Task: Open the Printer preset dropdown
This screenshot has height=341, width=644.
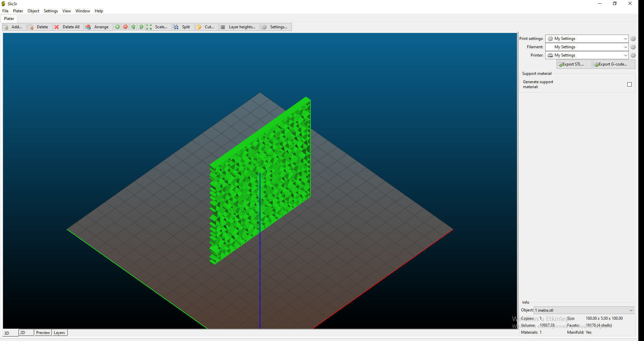Action: pyautogui.click(x=587, y=55)
